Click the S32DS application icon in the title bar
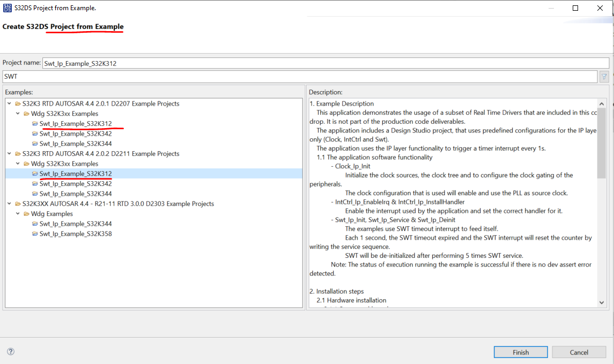614x364 pixels. point(8,8)
